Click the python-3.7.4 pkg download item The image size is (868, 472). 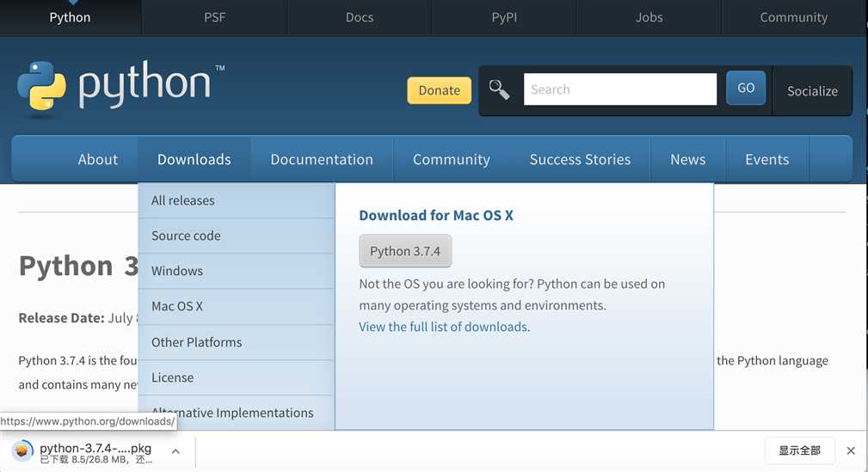tap(95, 451)
